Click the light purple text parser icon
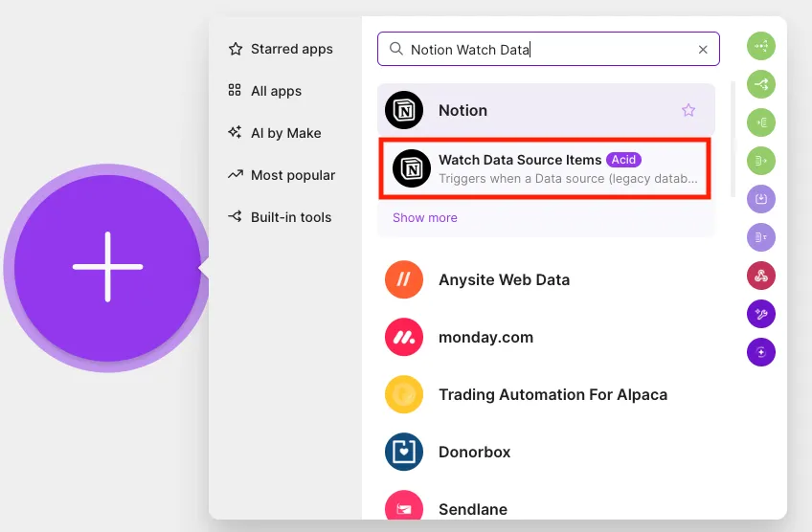 click(x=761, y=237)
